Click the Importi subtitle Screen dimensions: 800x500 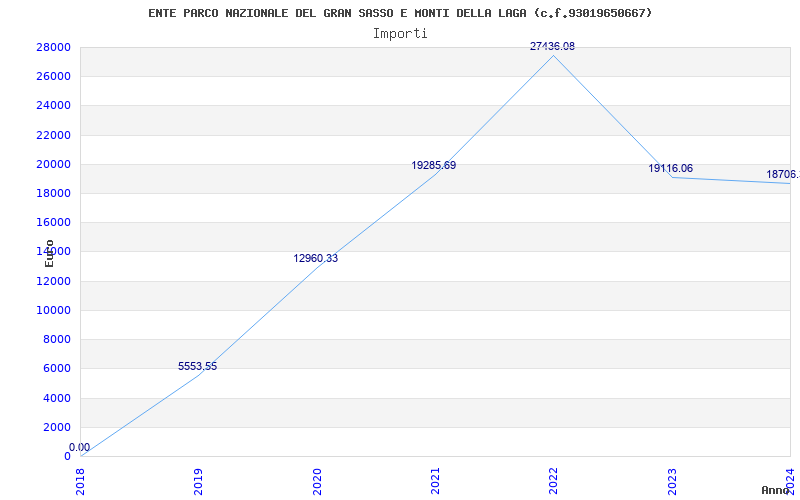coord(400,34)
